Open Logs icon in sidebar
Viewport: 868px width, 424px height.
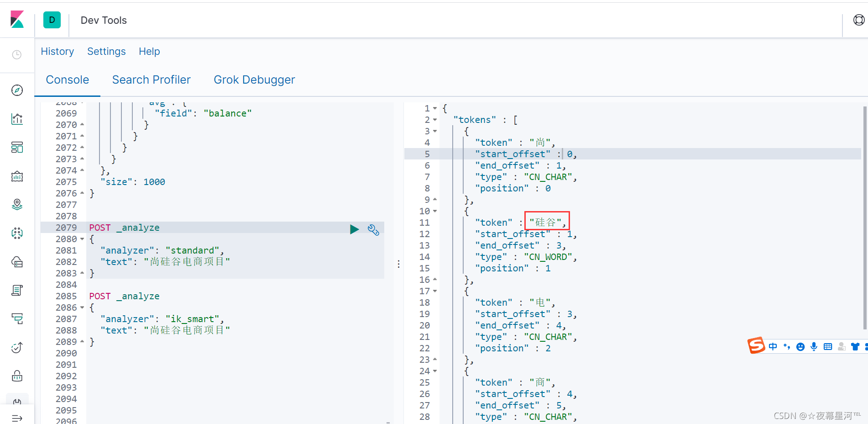click(17, 290)
